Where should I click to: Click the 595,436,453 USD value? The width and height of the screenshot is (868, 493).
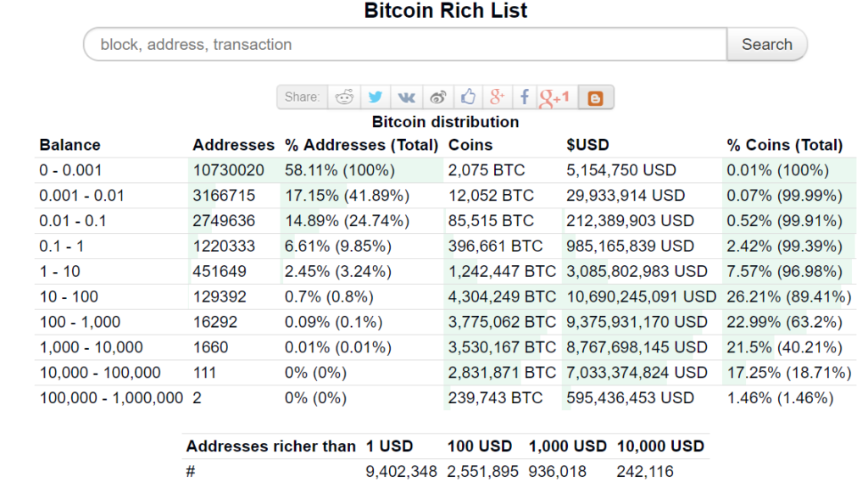pos(630,398)
